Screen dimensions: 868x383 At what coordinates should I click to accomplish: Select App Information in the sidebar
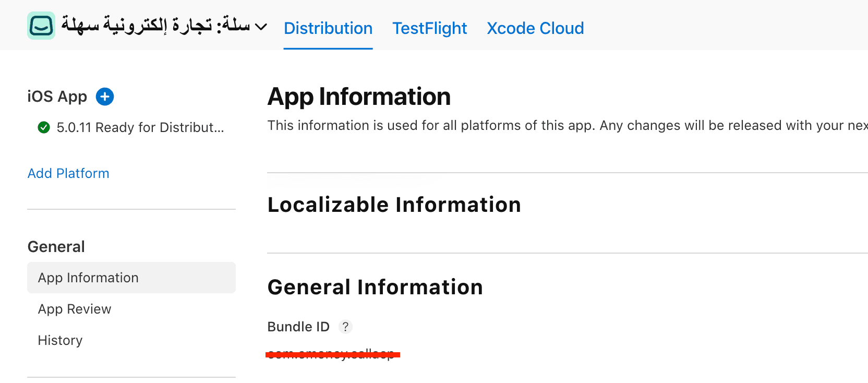(x=88, y=278)
